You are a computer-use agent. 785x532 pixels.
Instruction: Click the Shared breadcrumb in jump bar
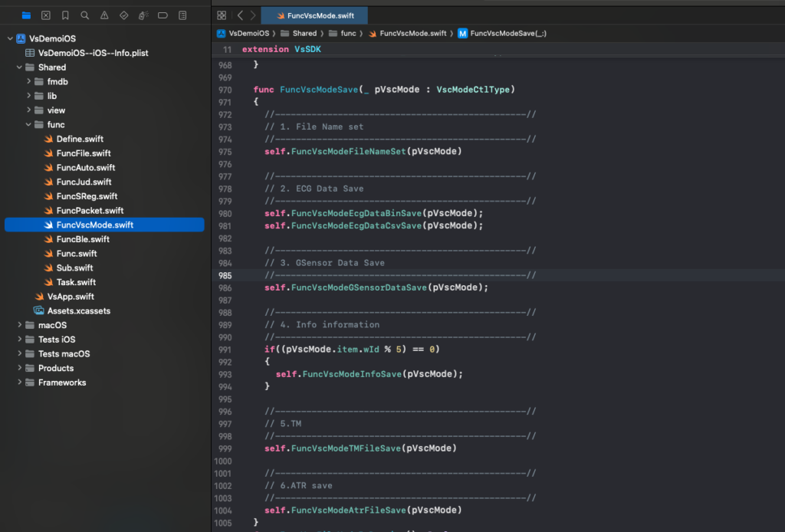click(304, 34)
